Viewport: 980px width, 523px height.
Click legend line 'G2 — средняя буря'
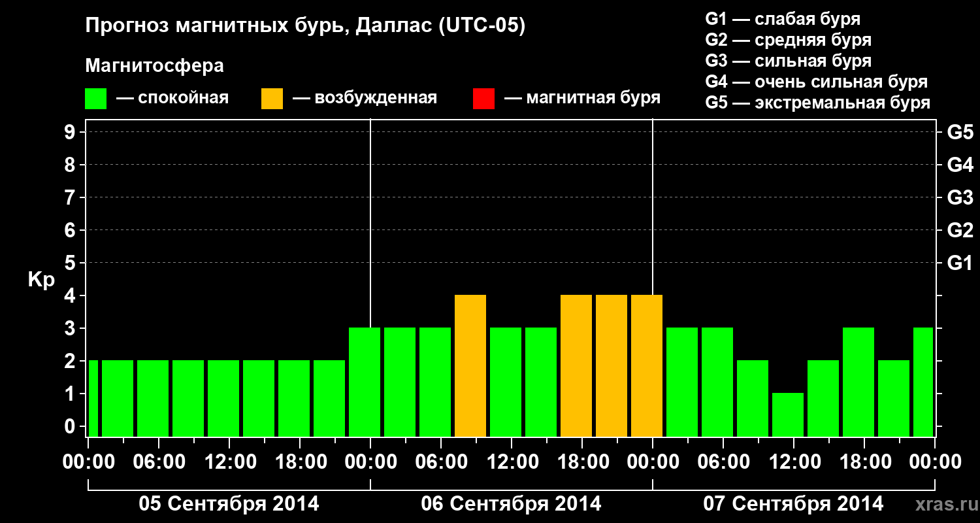pos(788,40)
